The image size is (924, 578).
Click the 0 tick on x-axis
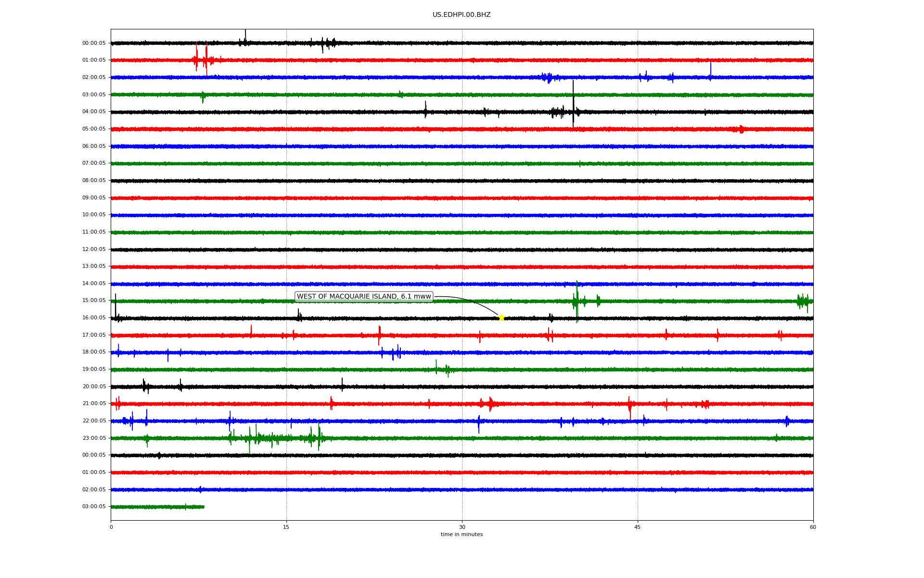click(x=111, y=527)
